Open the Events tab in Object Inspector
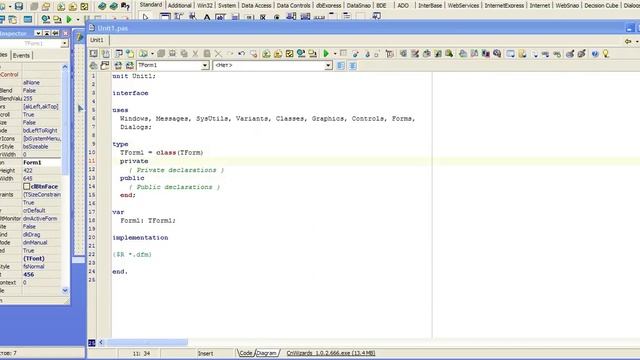The height and width of the screenshot is (360, 640). pos(21,56)
